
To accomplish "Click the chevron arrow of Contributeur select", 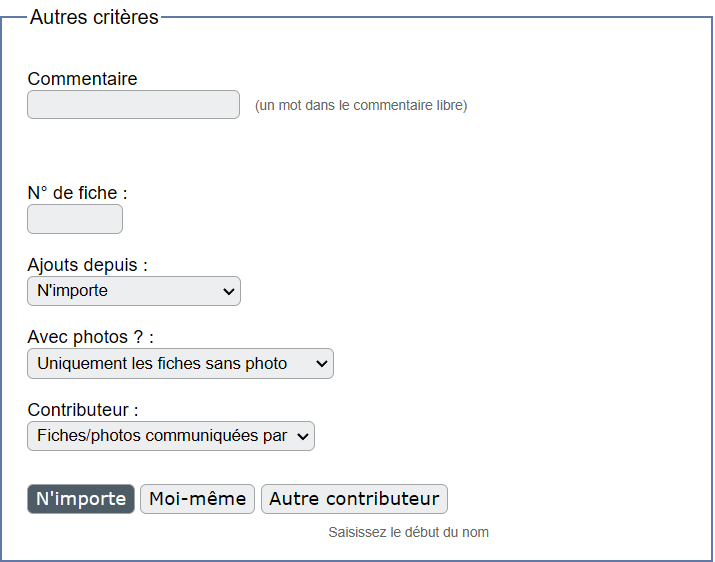I will (x=303, y=436).
